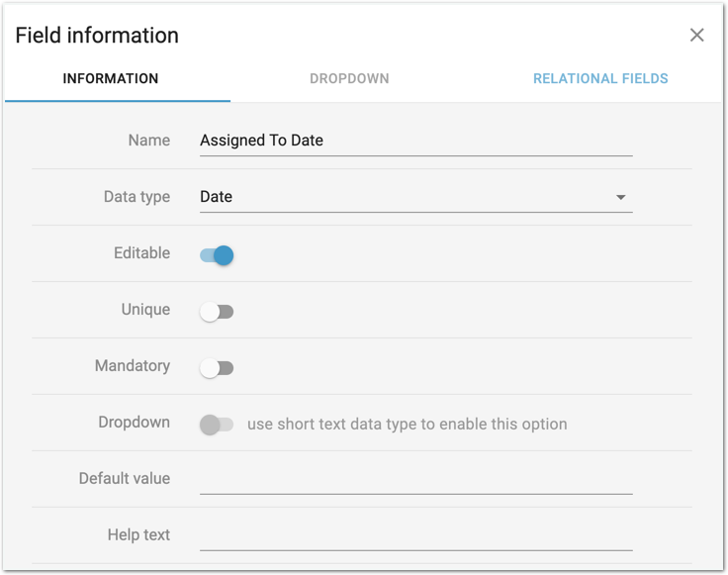This screenshot has height=575, width=728.
Task: Click the Field information dialog title
Action: pyautogui.click(x=97, y=36)
